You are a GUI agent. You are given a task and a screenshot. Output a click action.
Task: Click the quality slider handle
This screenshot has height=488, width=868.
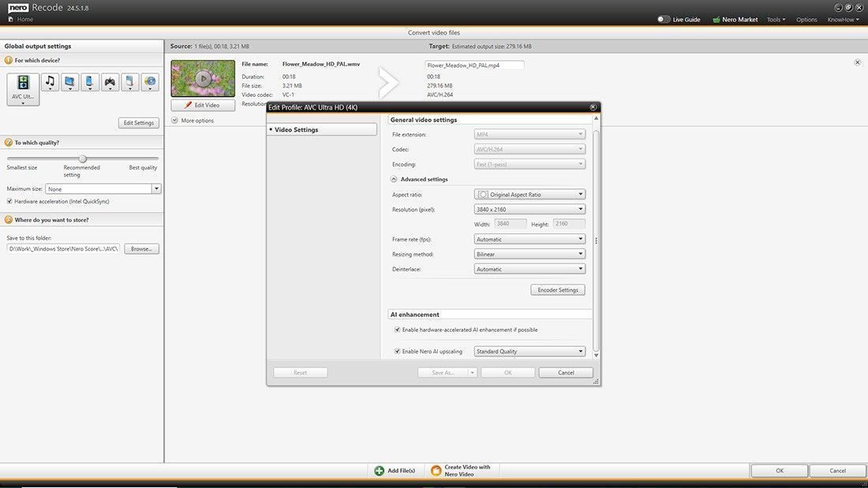(83, 158)
